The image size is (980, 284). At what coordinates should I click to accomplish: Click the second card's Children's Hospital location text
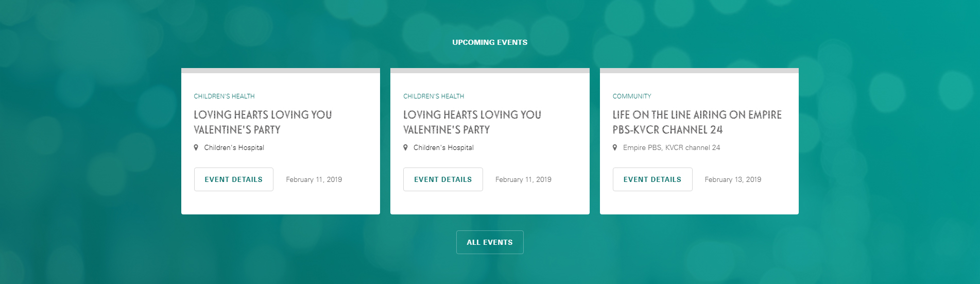(443, 147)
